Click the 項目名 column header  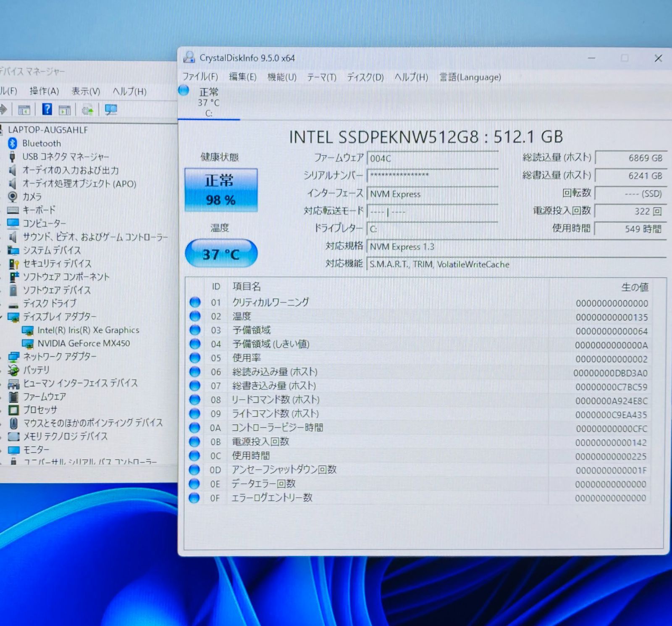[247, 287]
